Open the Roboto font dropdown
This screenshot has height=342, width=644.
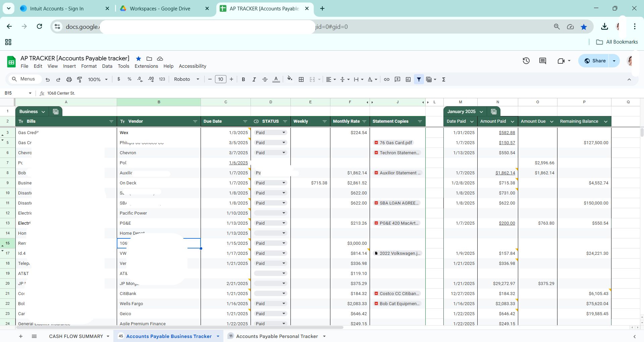[x=186, y=79]
